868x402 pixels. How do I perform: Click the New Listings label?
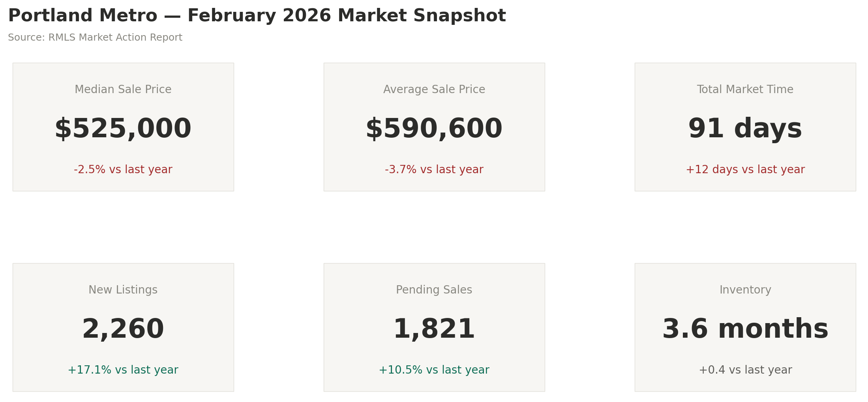(x=123, y=290)
